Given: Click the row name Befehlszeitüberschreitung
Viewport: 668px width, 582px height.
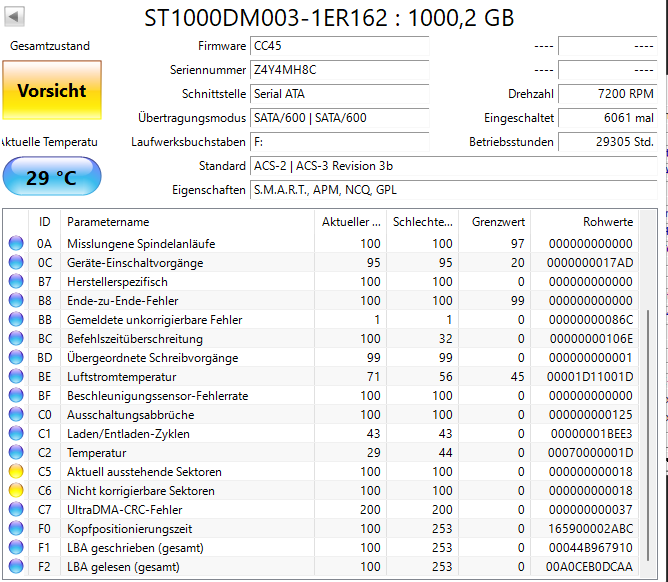Looking at the screenshot, I should [135, 338].
